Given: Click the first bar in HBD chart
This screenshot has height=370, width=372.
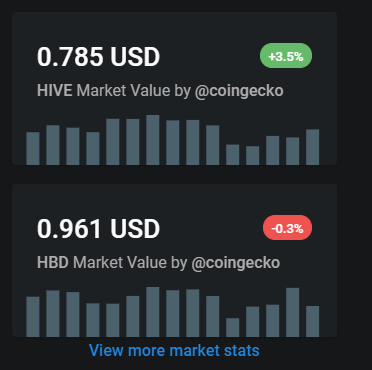Looking at the screenshot, I should [33, 317].
